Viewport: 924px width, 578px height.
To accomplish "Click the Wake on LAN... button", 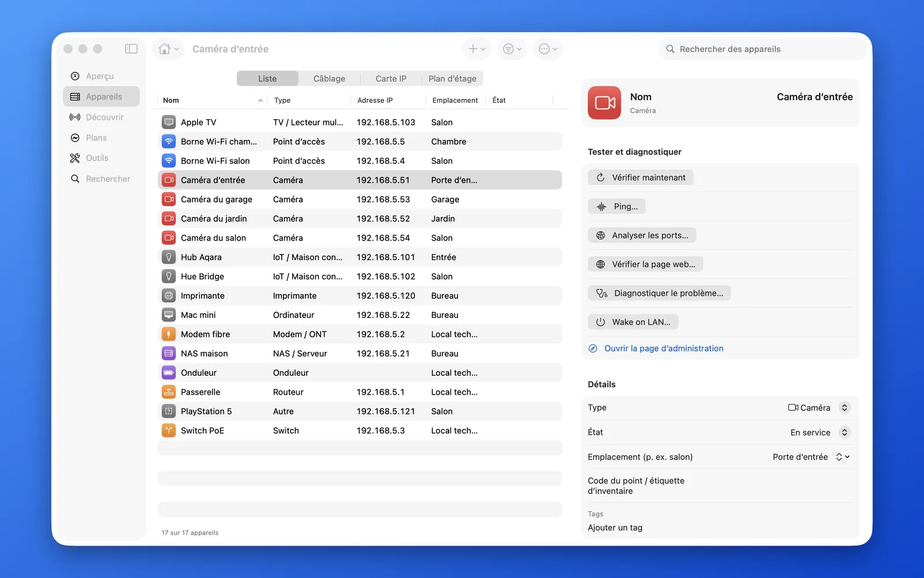I will [633, 322].
